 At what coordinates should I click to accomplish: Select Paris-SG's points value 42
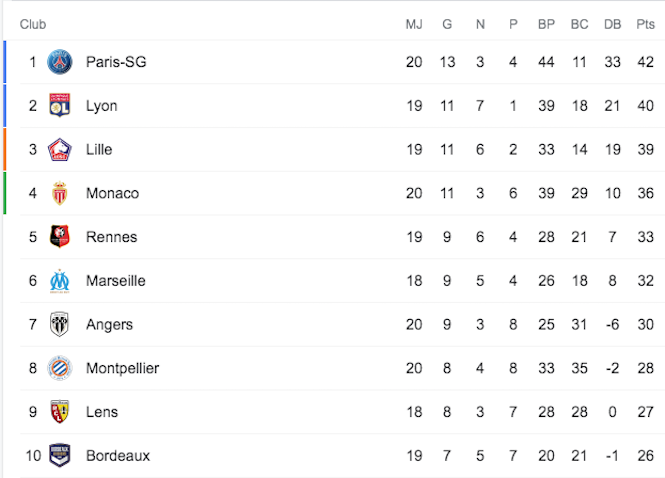pyautogui.click(x=645, y=62)
